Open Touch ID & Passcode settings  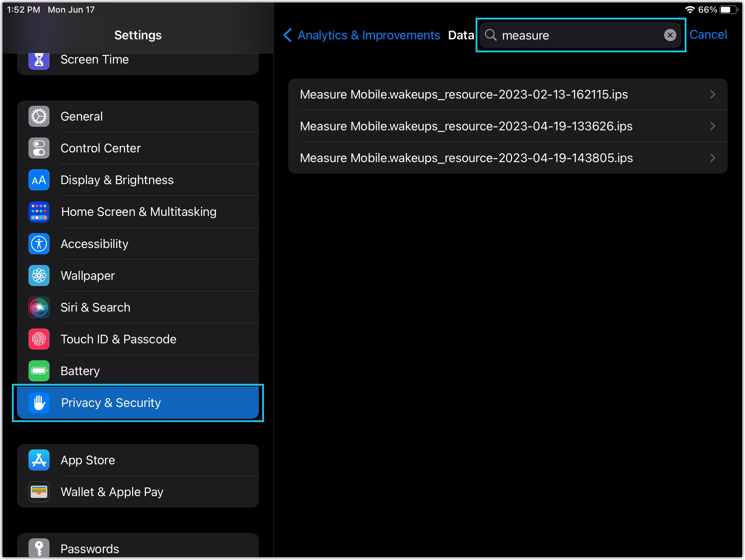click(138, 339)
